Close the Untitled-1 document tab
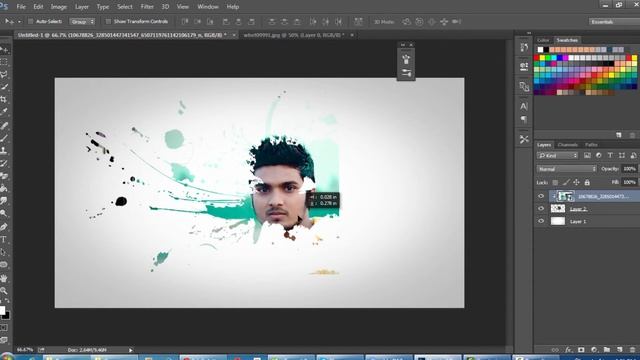Viewport: 640px width, 360px height. pos(234,36)
